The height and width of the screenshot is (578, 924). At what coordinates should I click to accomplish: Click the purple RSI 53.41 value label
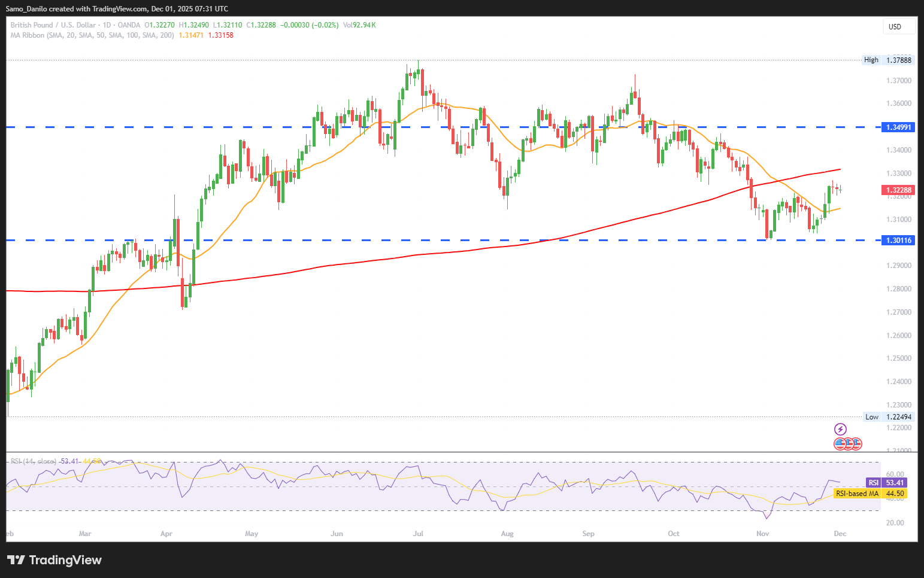887,483
